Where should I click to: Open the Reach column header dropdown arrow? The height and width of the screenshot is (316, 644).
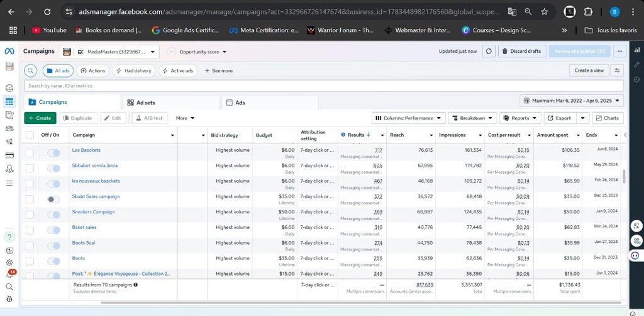[x=431, y=135]
